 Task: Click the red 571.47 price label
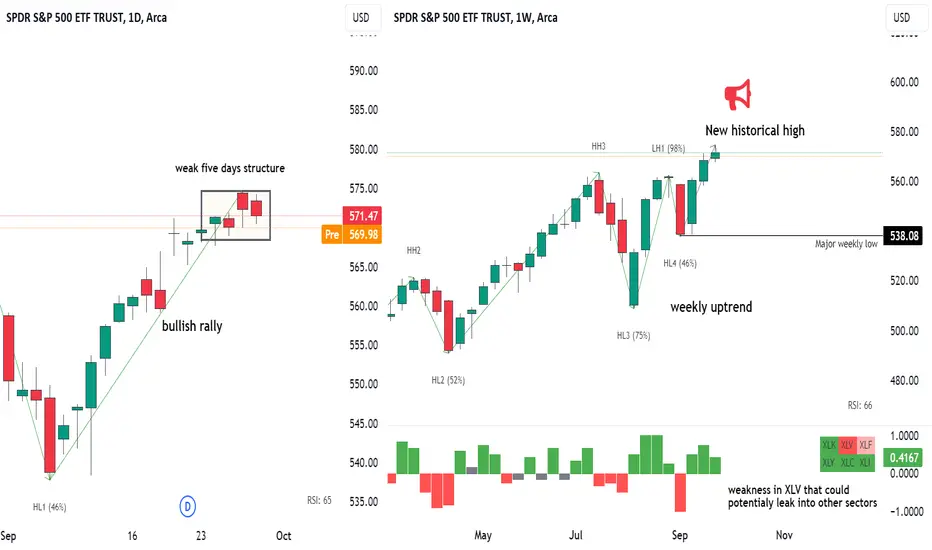(x=362, y=216)
